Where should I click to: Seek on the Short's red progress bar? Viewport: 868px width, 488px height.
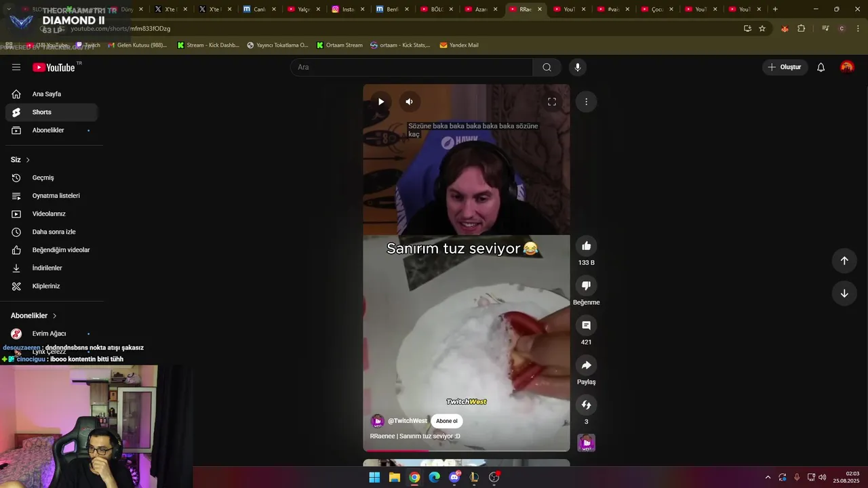click(x=467, y=450)
